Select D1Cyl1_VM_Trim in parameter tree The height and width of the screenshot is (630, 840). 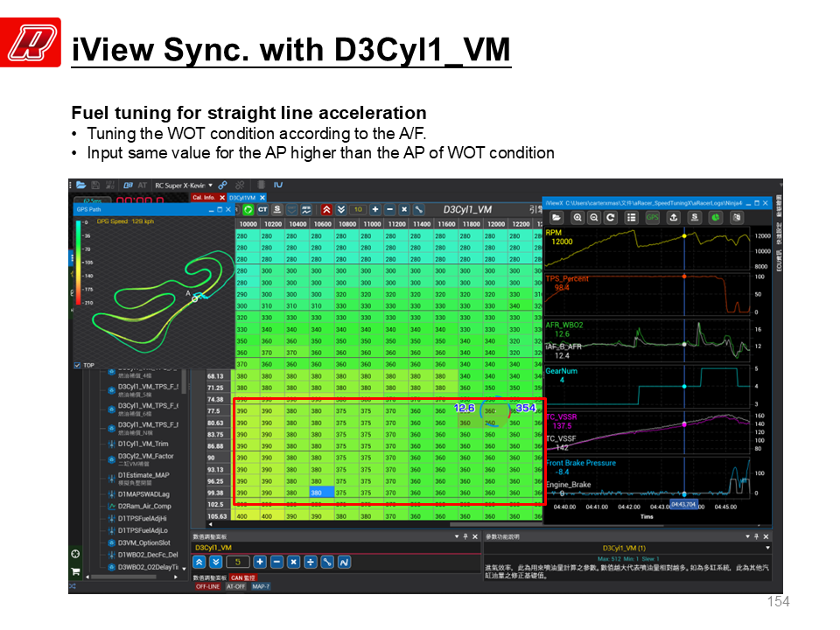click(143, 444)
